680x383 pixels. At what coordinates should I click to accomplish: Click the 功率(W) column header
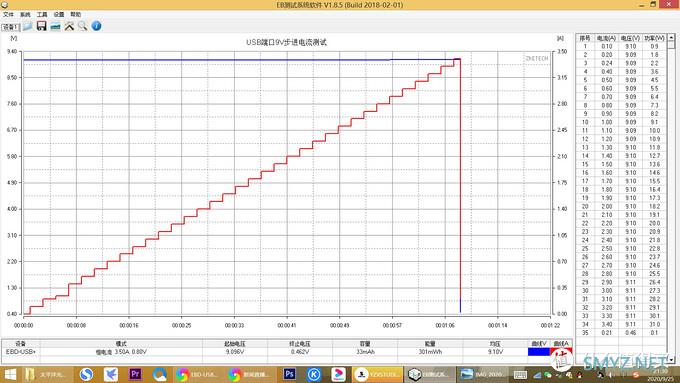[654, 38]
